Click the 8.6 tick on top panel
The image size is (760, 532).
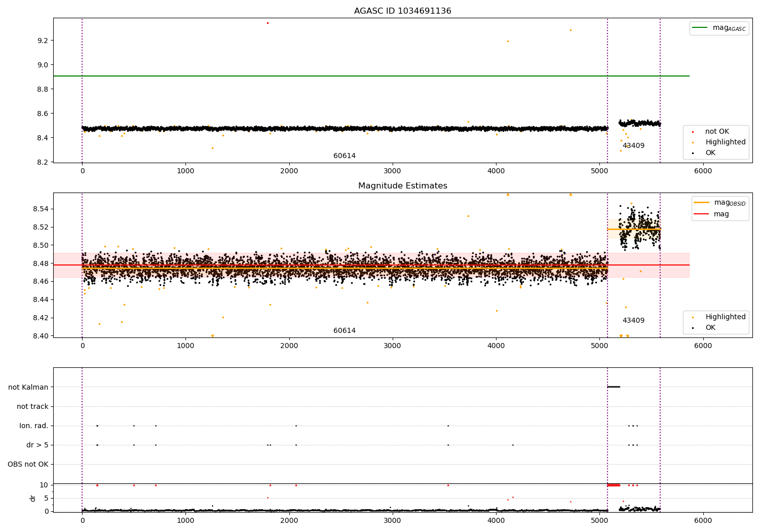pyautogui.click(x=43, y=113)
